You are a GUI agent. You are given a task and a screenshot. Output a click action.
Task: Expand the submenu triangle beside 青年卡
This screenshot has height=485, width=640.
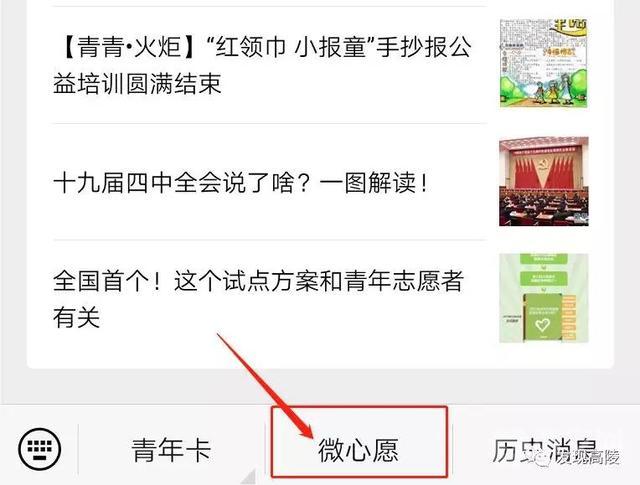point(249,476)
